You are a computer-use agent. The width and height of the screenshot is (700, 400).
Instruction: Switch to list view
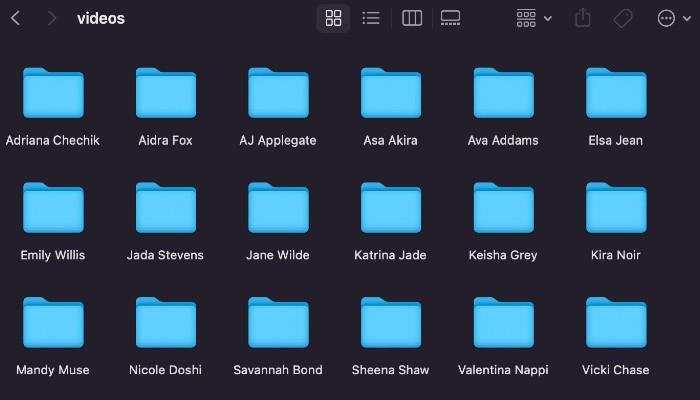pyautogui.click(x=371, y=18)
